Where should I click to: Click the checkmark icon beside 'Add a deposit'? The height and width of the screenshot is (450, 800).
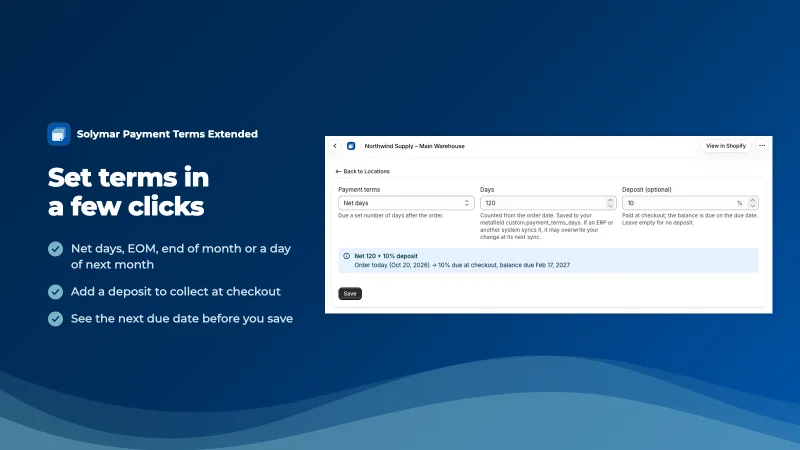56,292
